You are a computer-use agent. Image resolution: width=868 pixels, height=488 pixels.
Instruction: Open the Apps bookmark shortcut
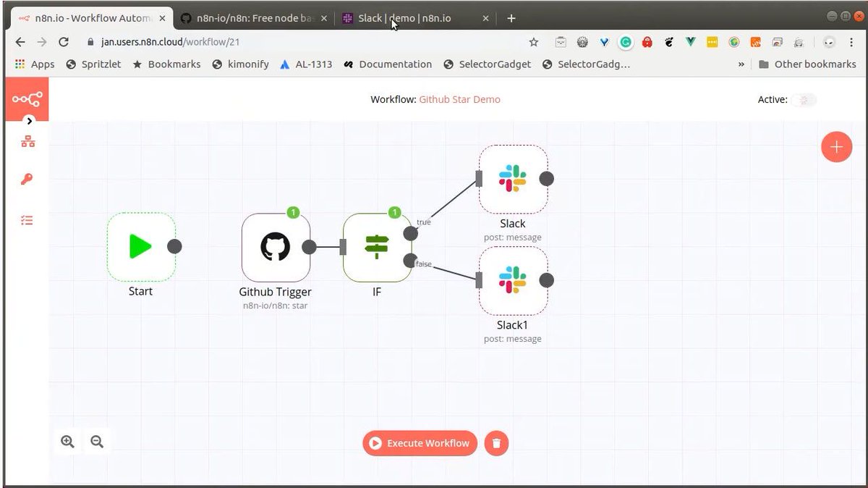34,64
